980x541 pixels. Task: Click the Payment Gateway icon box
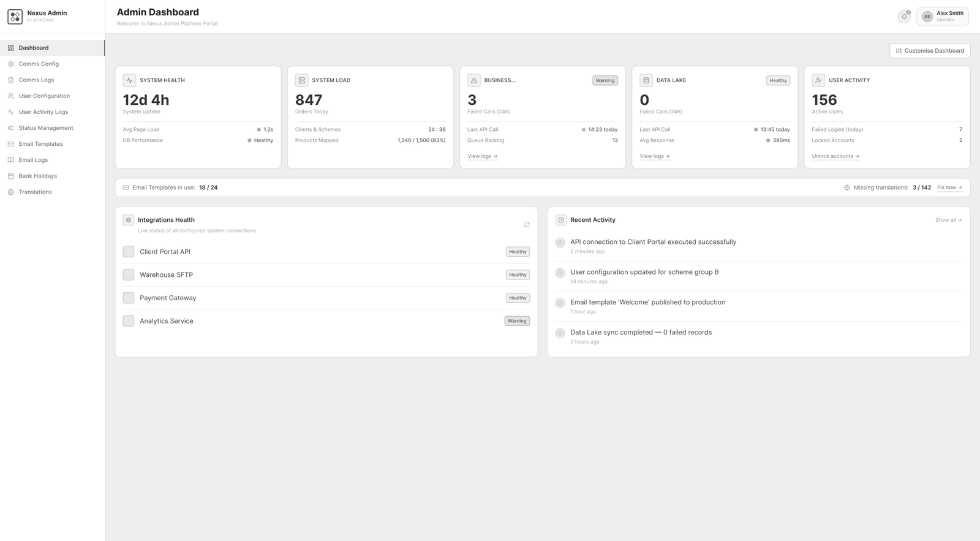pyautogui.click(x=129, y=298)
